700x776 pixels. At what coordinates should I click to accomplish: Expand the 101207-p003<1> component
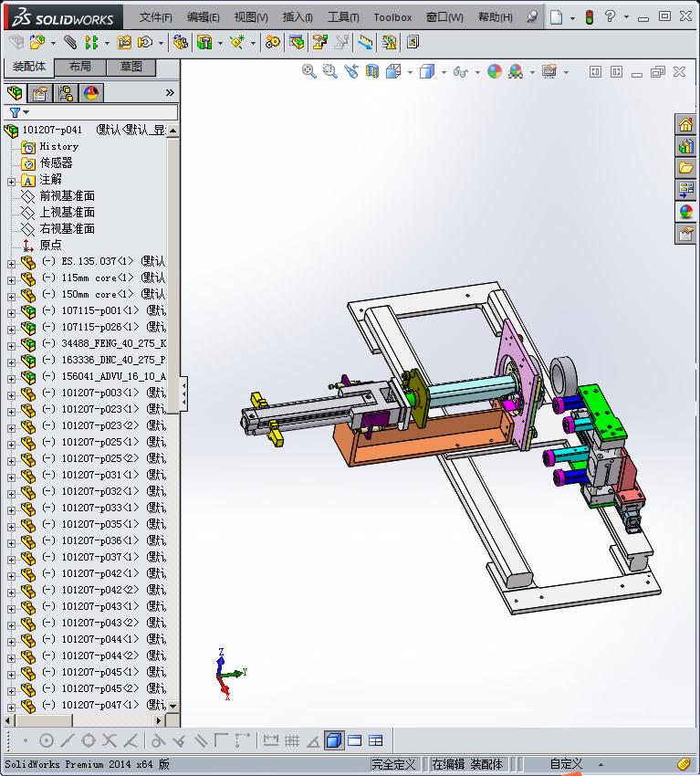(11, 395)
